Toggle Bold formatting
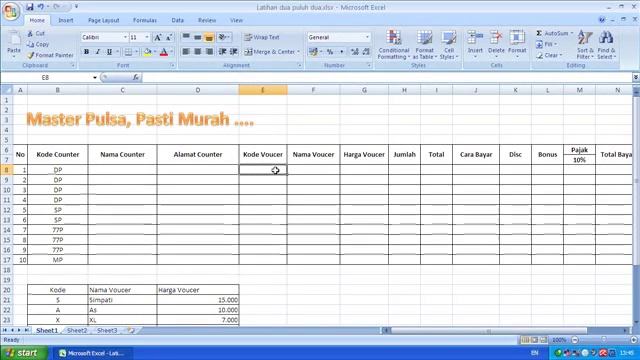 pyautogui.click(x=87, y=52)
